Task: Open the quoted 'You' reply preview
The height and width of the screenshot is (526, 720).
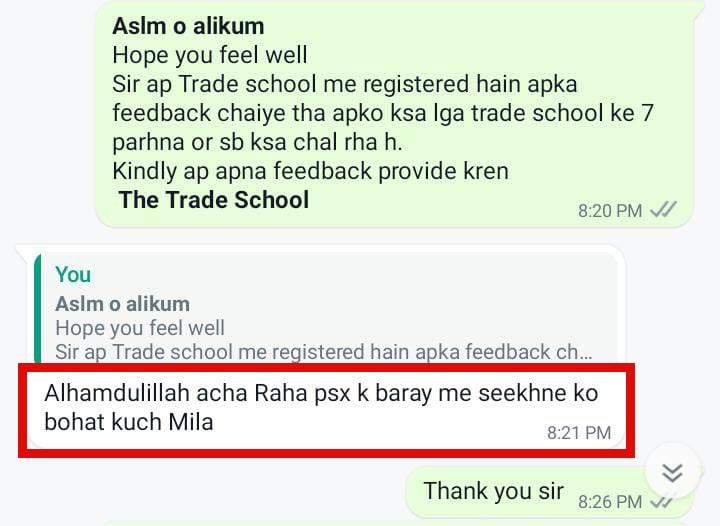Action: (x=326, y=309)
